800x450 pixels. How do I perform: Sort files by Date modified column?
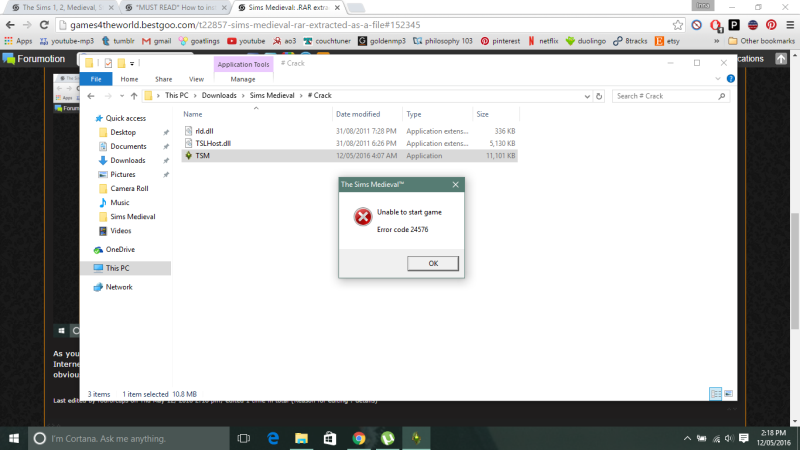(358, 114)
